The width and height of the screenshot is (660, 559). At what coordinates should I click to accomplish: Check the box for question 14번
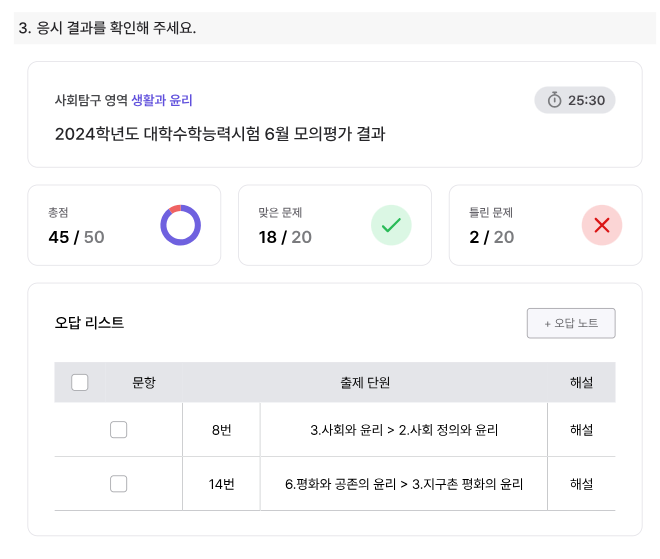pyautogui.click(x=118, y=484)
